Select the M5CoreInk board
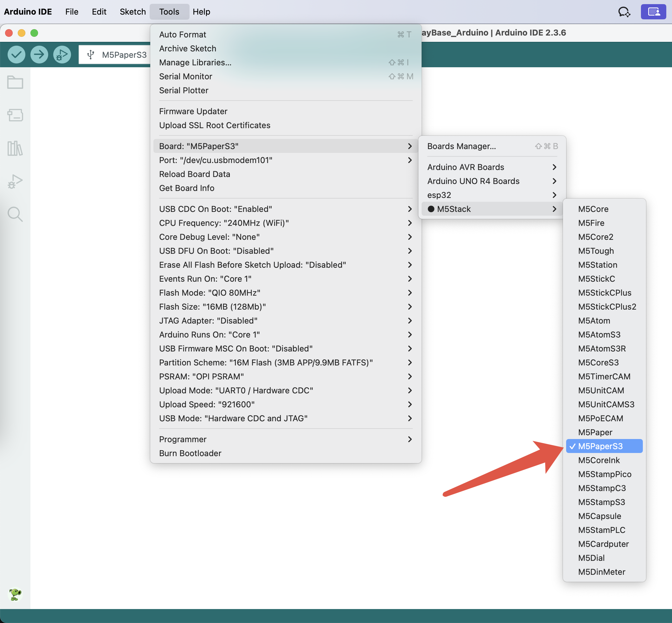The height and width of the screenshot is (623, 672). (604, 461)
